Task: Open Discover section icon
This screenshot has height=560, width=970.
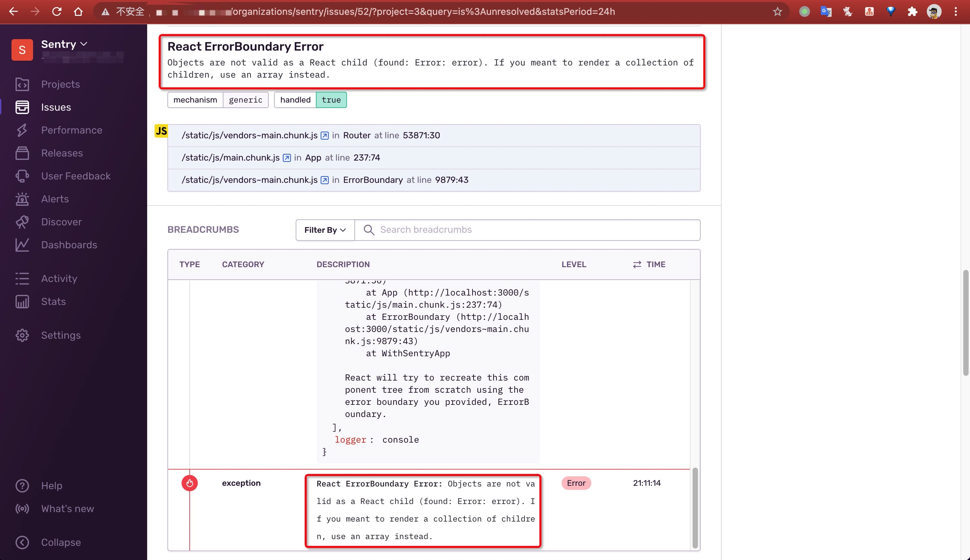Action: click(22, 221)
